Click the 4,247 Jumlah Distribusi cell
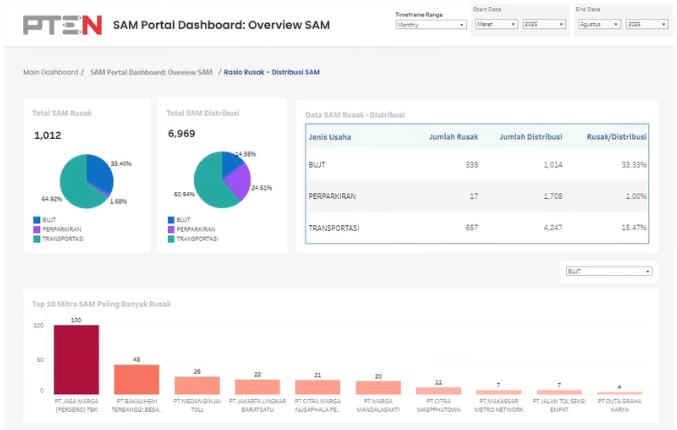This screenshot has height=430, width=677. click(x=553, y=228)
